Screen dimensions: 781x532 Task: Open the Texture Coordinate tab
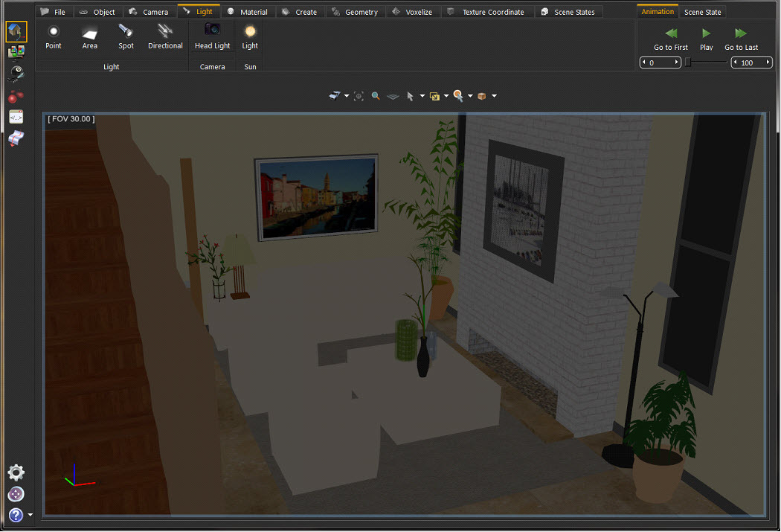(x=486, y=11)
